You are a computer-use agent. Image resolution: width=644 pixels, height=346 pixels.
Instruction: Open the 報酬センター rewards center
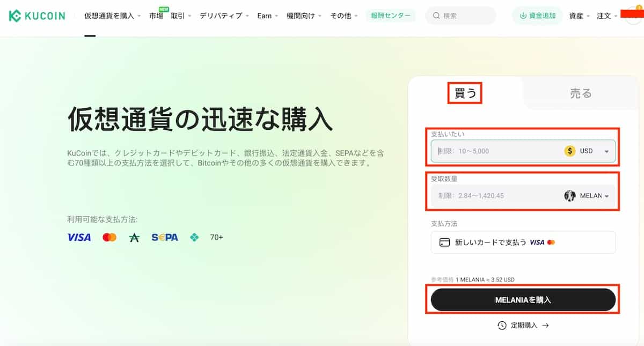tap(391, 16)
